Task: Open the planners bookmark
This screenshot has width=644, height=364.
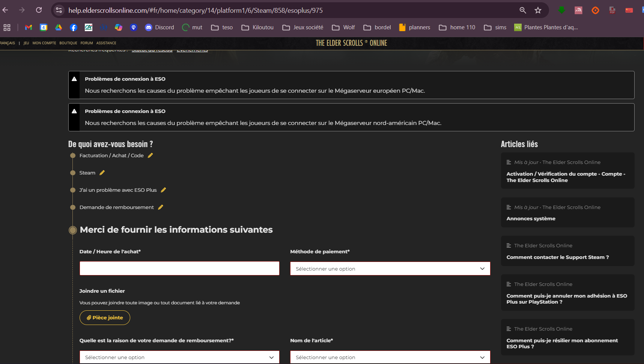Action: point(414,27)
